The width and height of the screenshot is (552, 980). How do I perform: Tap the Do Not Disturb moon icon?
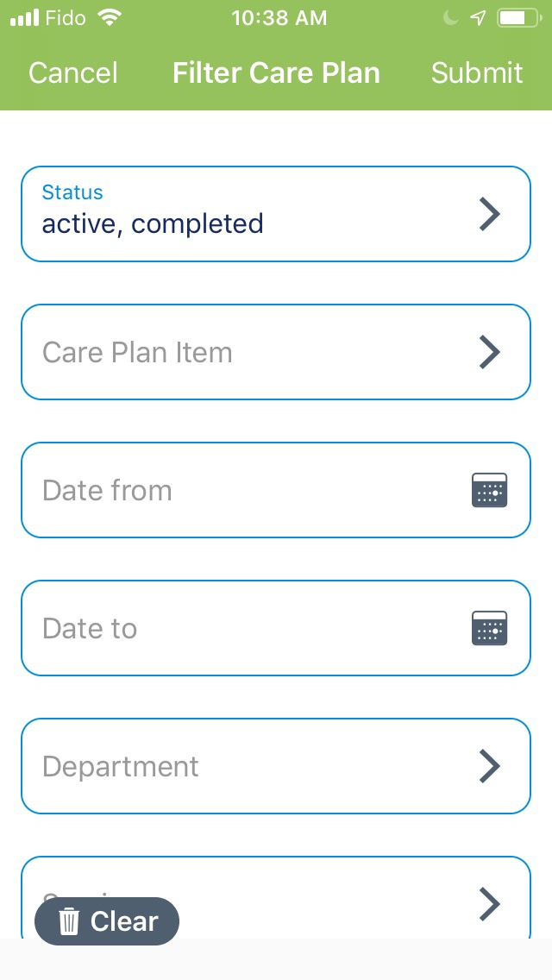(x=452, y=18)
